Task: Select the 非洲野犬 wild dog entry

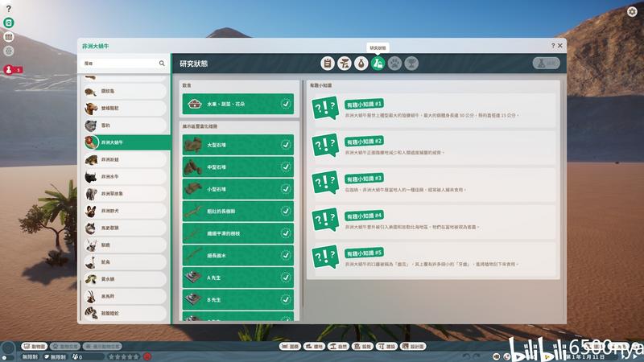Action: (126, 211)
